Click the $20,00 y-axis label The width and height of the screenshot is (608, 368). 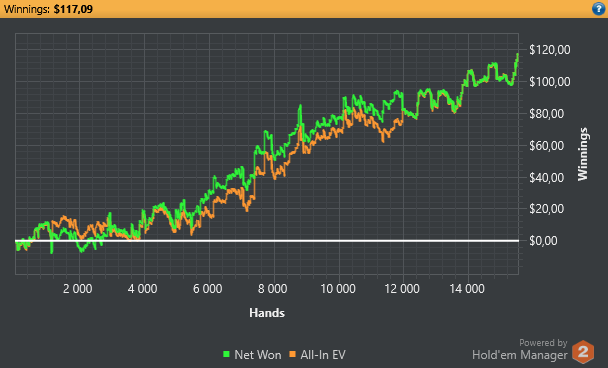(x=546, y=209)
